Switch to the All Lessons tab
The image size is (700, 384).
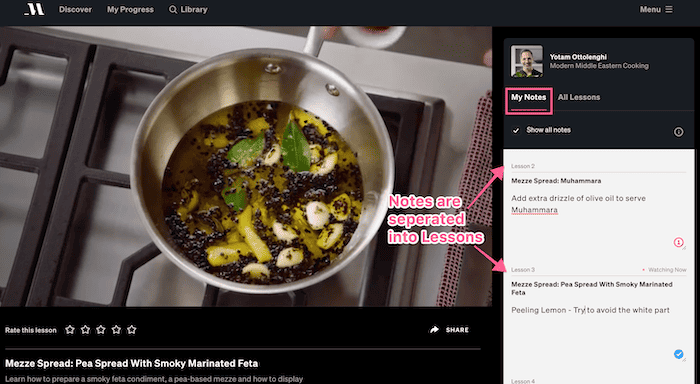point(579,97)
